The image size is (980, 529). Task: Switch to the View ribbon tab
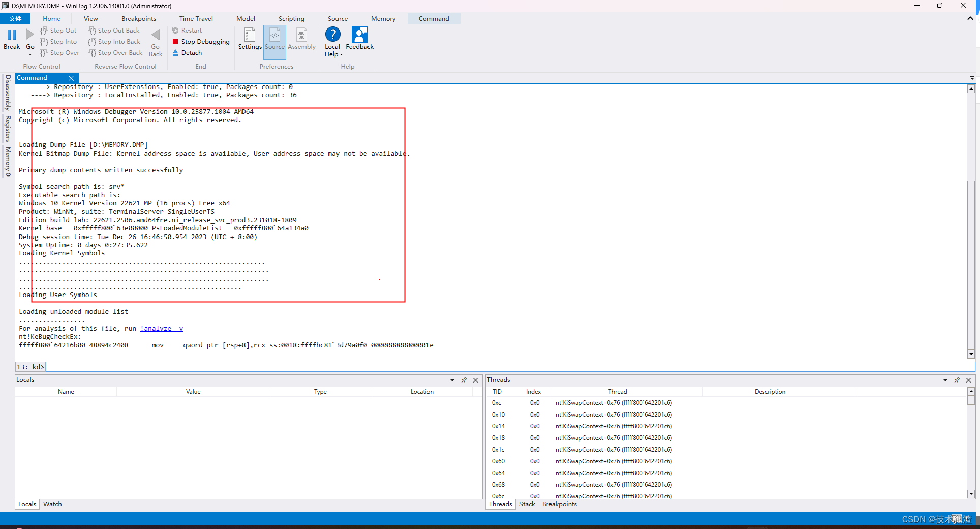point(91,19)
